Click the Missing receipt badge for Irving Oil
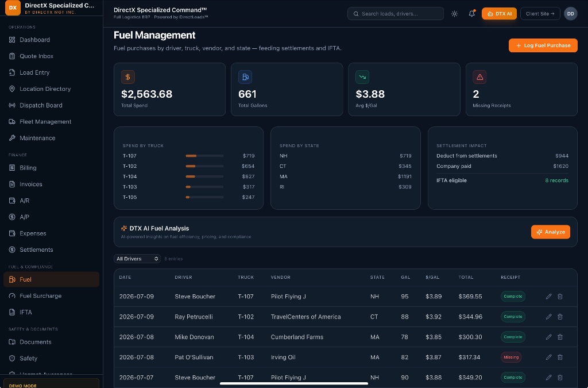This screenshot has width=588, height=388. point(511,357)
